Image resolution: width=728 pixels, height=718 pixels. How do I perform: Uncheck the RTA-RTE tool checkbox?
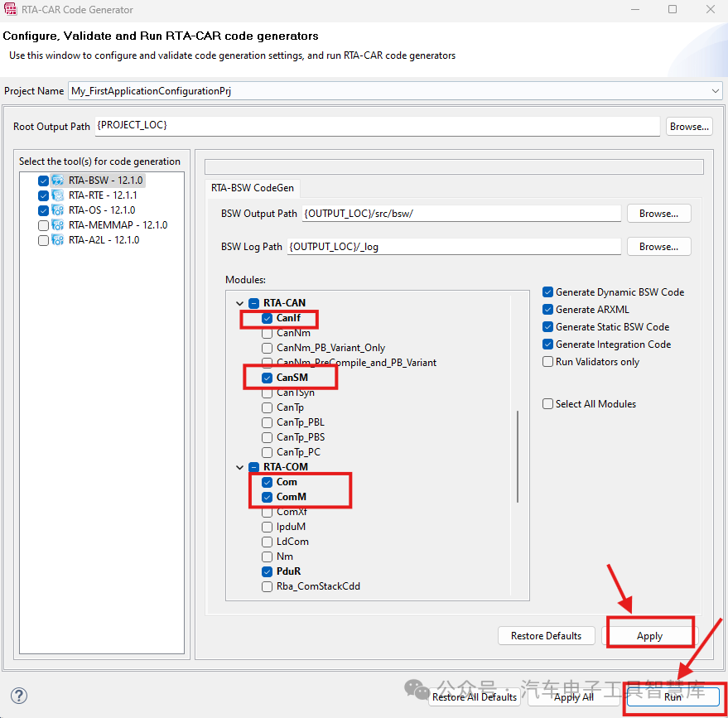43,195
